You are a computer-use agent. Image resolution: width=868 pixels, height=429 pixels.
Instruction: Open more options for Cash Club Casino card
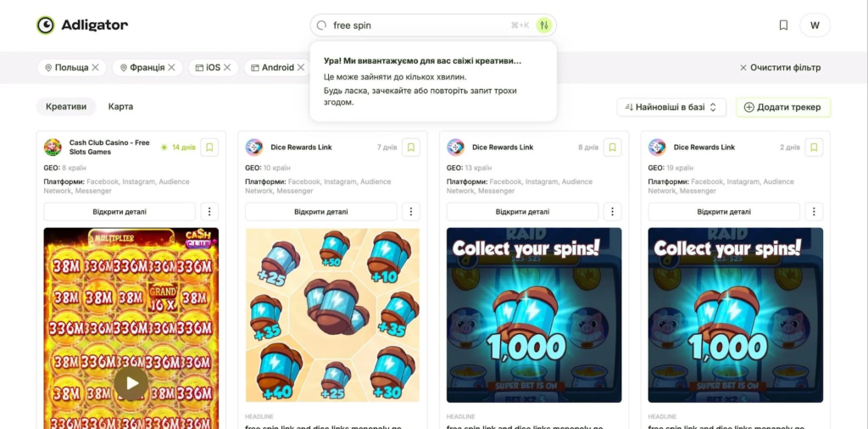coord(209,211)
